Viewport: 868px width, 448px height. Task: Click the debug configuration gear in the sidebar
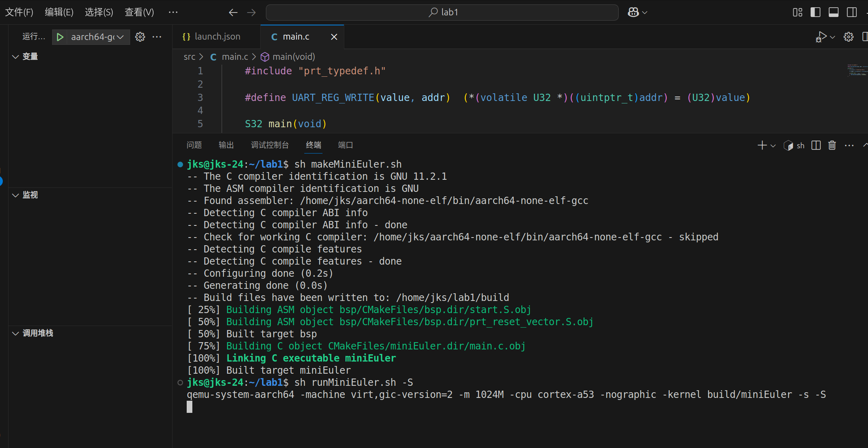pos(140,37)
